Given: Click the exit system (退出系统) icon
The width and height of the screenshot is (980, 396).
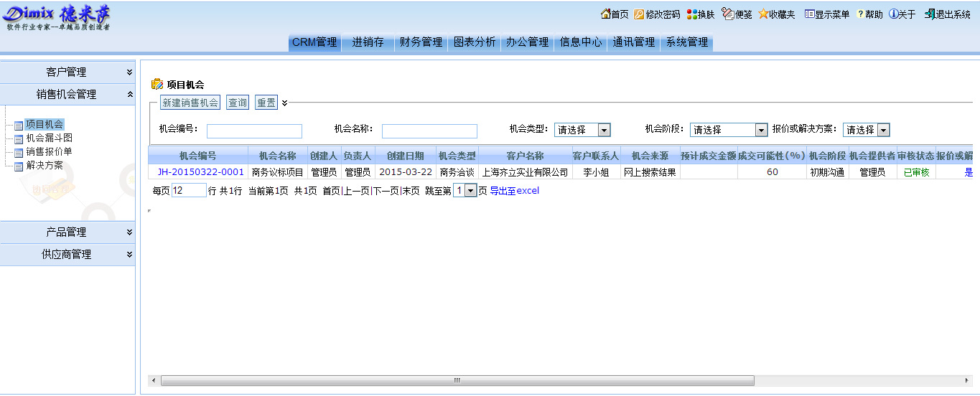Looking at the screenshot, I should tap(930, 14).
